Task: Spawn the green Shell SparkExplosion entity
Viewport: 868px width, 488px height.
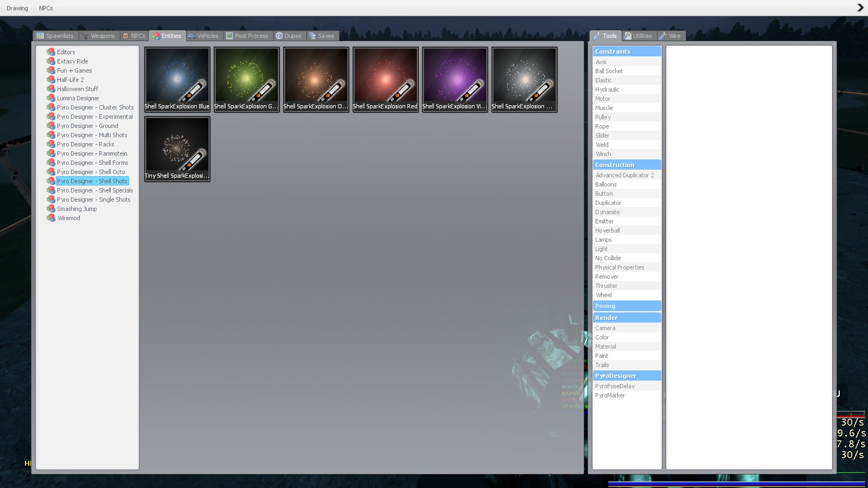Action: [x=246, y=79]
